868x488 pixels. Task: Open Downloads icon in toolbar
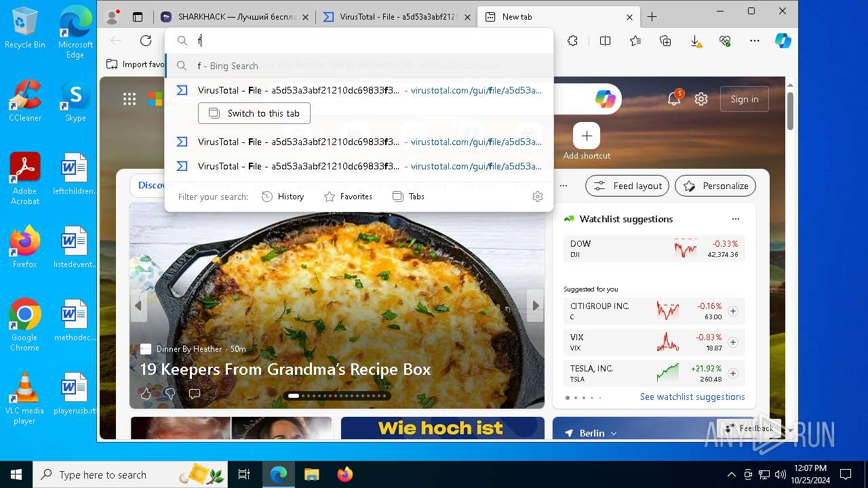click(x=696, y=41)
